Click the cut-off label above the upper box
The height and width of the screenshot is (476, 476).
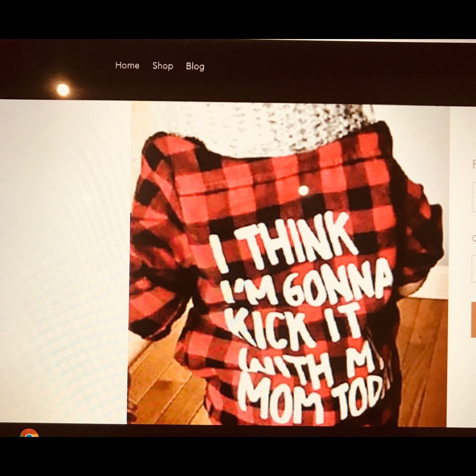coord(474,165)
